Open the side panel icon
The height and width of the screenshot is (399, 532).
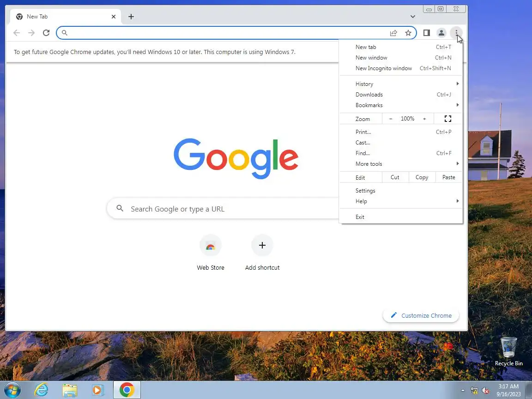[x=427, y=33]
